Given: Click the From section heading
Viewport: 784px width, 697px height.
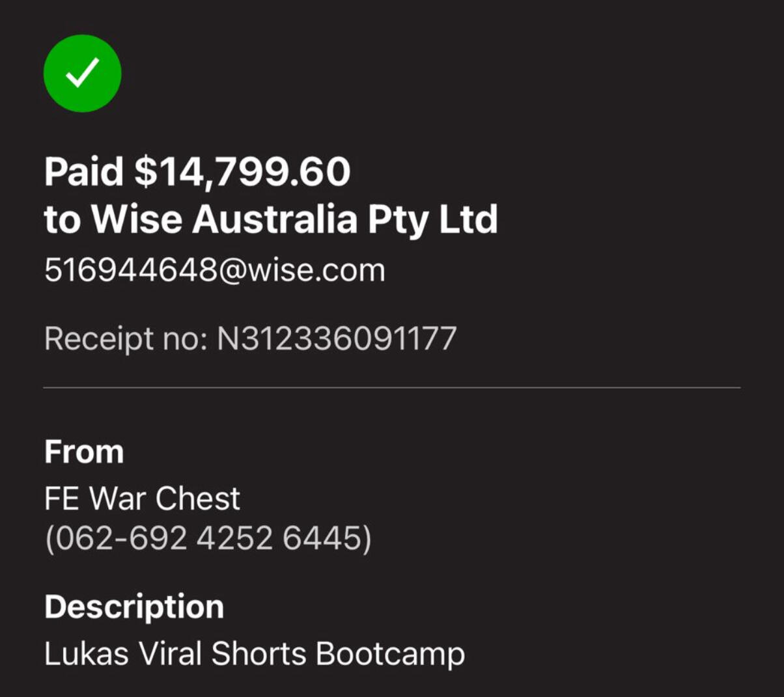Looking at the screenshot, I should coord(84,452).
